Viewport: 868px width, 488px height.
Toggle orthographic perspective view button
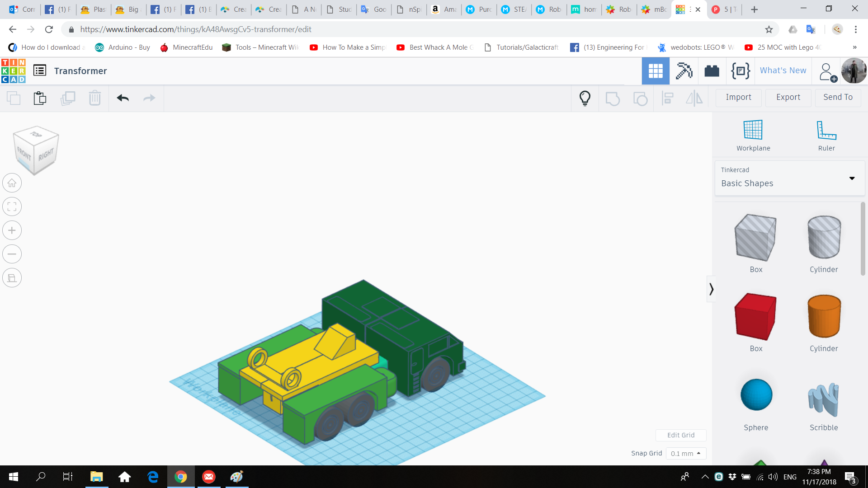tap(12, 278)
